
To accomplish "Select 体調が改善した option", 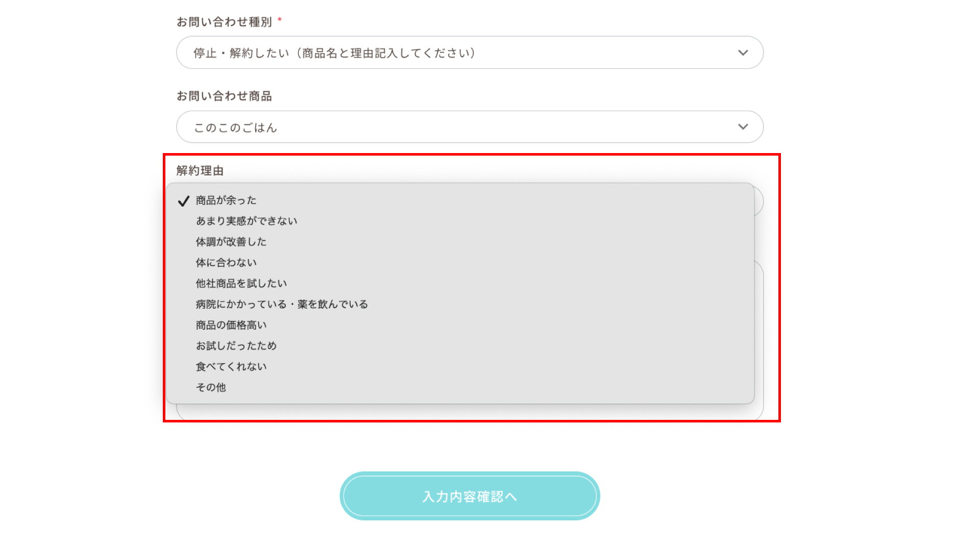I will coord(460,242).
